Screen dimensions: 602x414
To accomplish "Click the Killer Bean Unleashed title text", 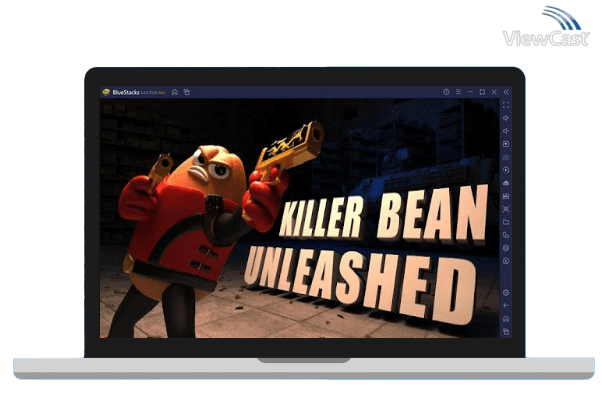I will (x=366, y=255).
